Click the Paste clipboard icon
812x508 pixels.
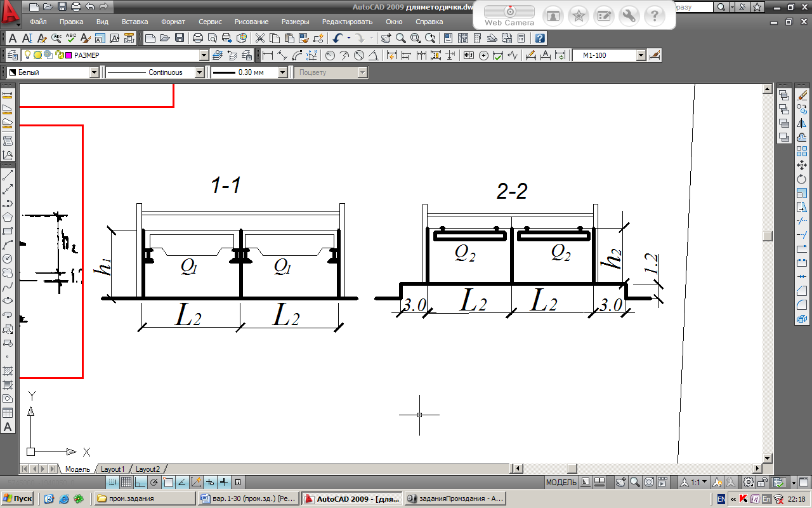[x=289, y=38]
